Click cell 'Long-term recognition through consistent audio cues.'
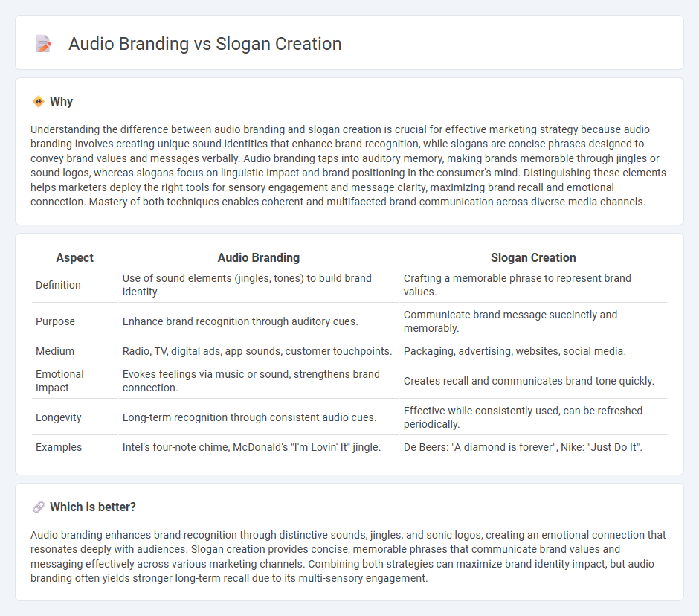 pyautogui.click(x=259, y=417)
